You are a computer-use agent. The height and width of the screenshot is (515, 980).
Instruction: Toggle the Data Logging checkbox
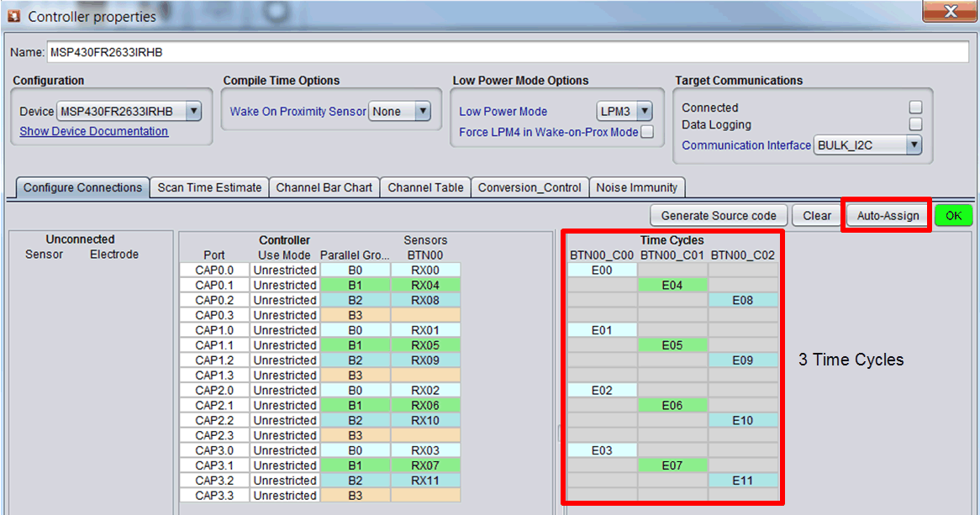point(915,124)
